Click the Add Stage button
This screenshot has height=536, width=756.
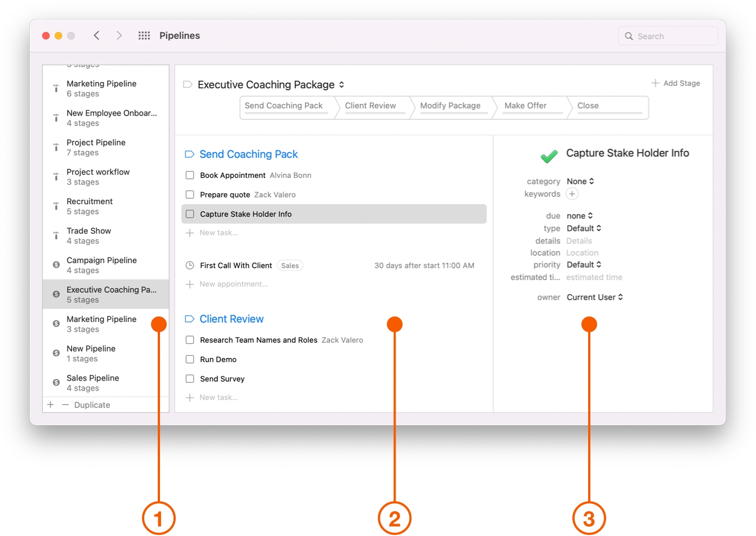pyautogui.click(x=675, y=83)
